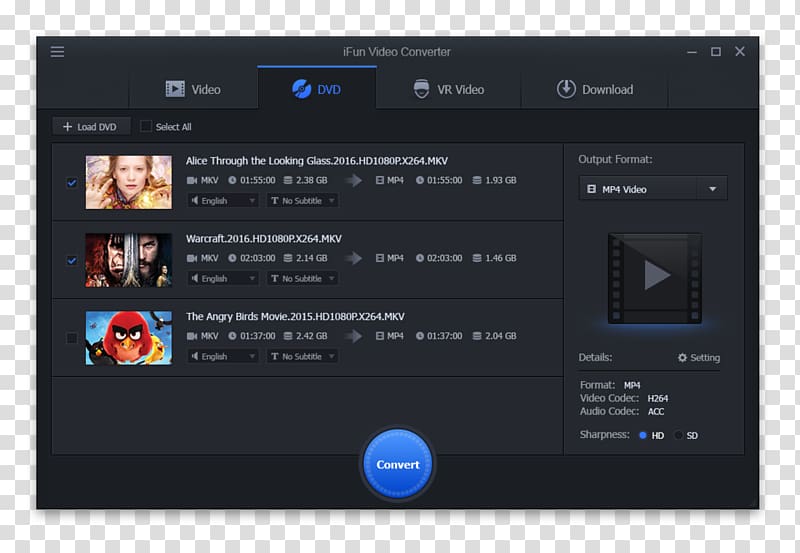Click the T subtitle icon on Warcraft row
The image size is (800, 553).
(x=275, y=279)
